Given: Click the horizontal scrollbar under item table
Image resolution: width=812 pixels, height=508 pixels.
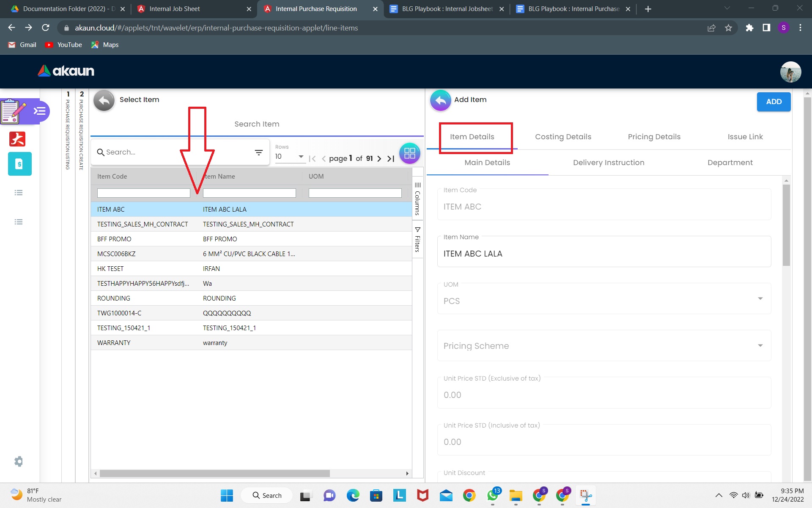Looking at the screenshot, I should (x=214, y=473).
